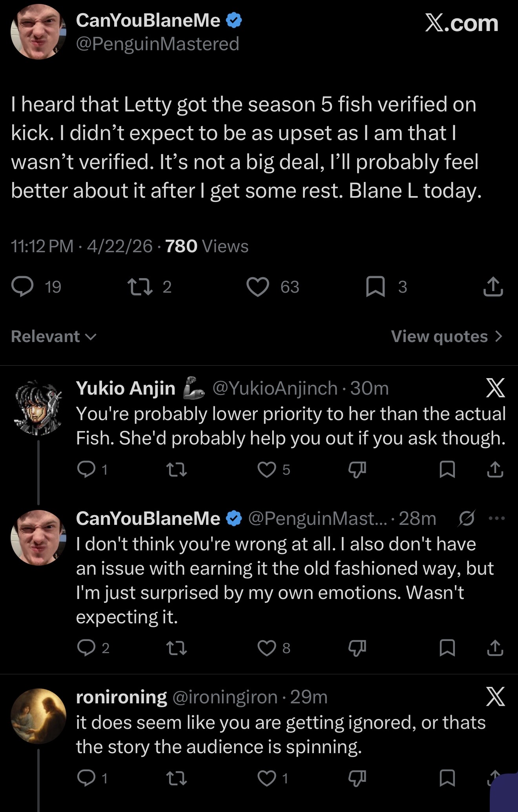
Task: Open @PenguinMastered handle in main tweet header
Action: (x=157, y=44)
